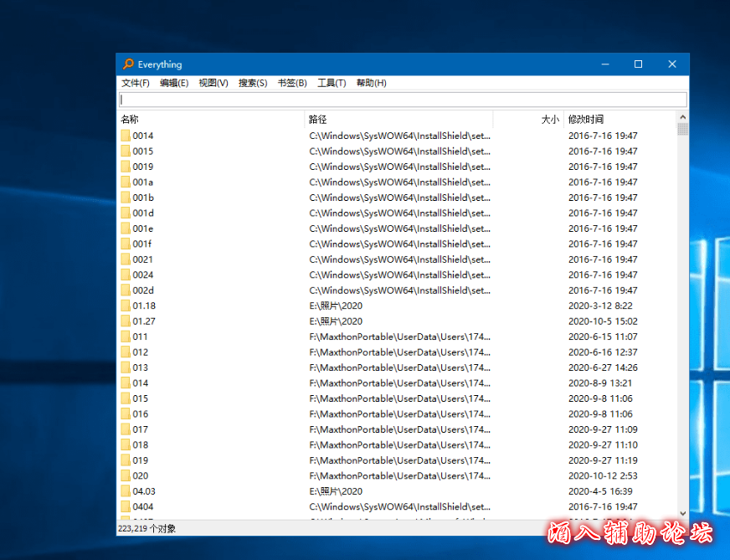Select the 04.03 folder icon

click(x=125, y=491)
